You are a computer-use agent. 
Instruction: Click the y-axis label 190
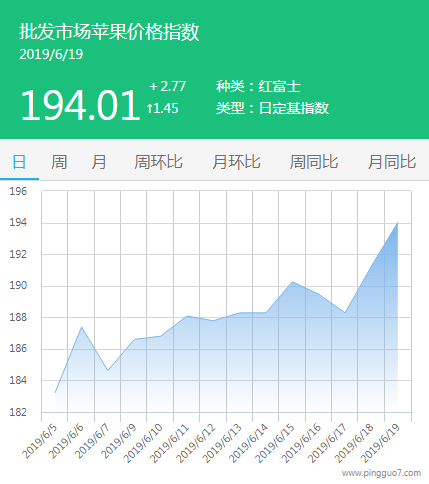(18, 286)
